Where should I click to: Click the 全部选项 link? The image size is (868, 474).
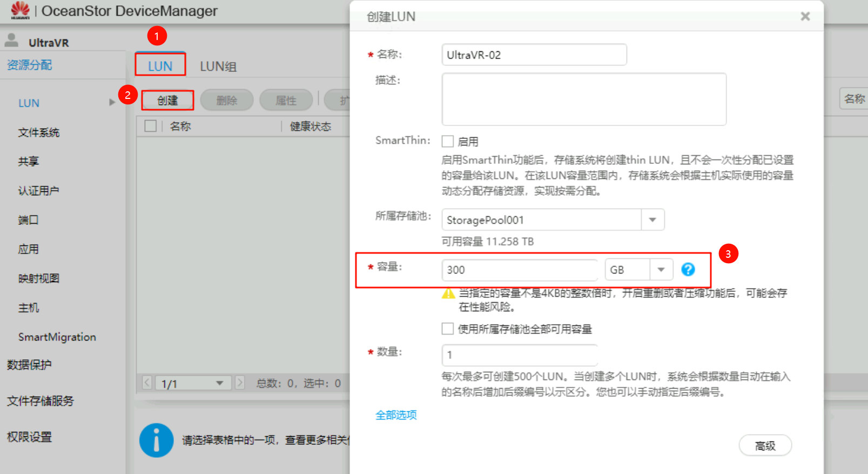click(396, 415)
